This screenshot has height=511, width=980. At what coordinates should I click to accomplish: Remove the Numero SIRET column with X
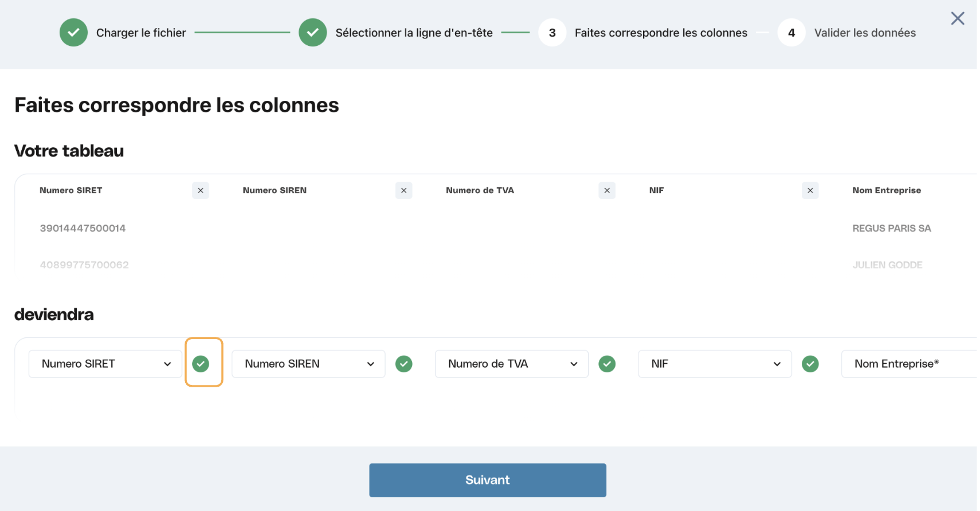click(x=201, y=190)
